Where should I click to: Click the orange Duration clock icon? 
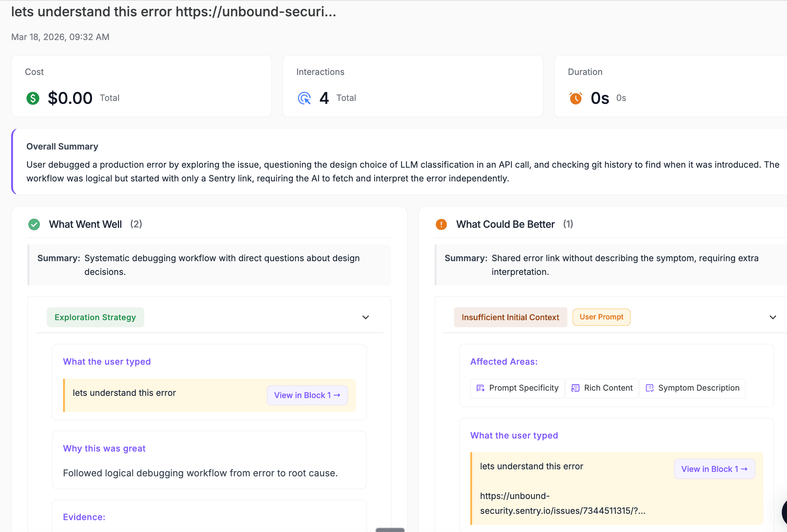click(575, 98)
